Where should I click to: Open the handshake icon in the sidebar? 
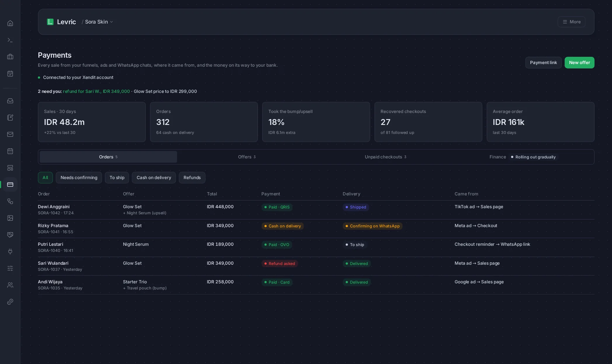click(x=10, y=235)
